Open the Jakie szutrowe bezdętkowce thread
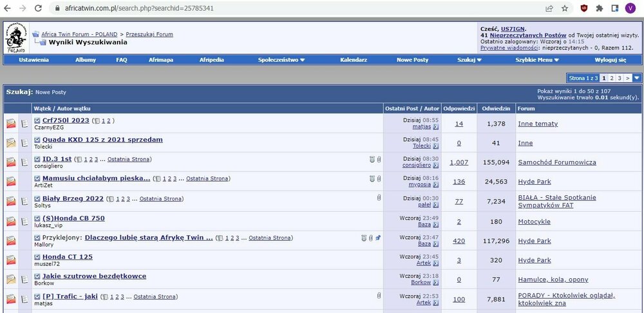Viewport: 644px width, 313px height. pos(94,276)
